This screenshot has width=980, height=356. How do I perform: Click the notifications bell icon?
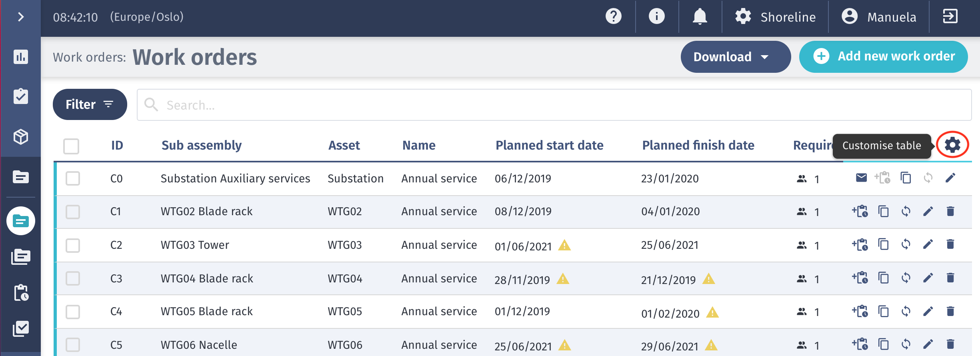point(700,17)
